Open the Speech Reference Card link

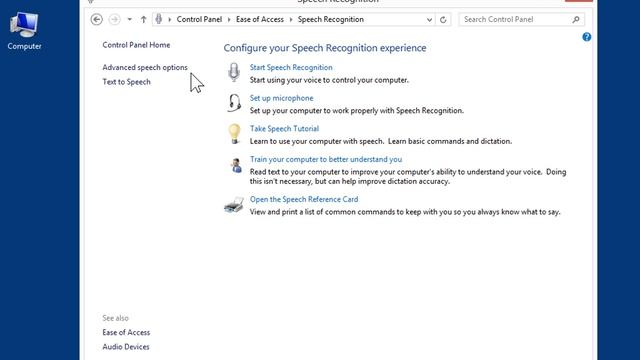coord(304,199)
